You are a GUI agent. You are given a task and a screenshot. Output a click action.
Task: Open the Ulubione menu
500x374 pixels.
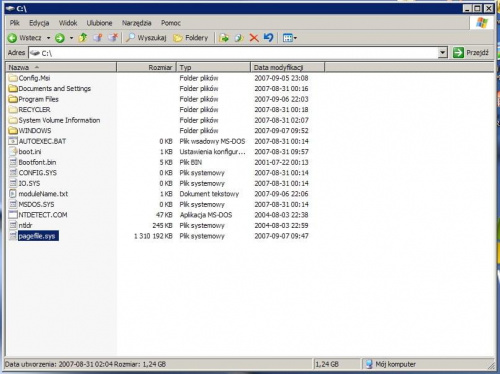pos(99,23)
